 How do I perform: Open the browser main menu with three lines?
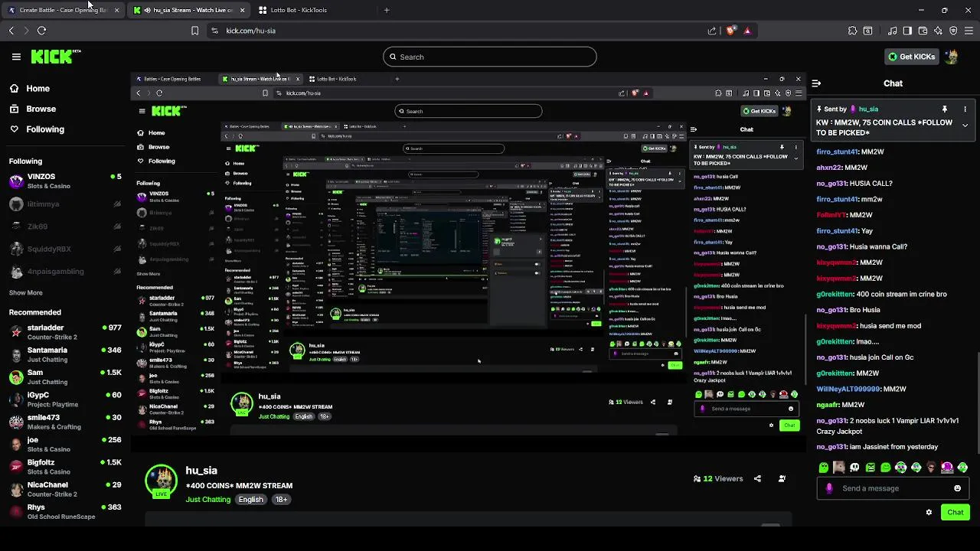(x=969, y=31)
